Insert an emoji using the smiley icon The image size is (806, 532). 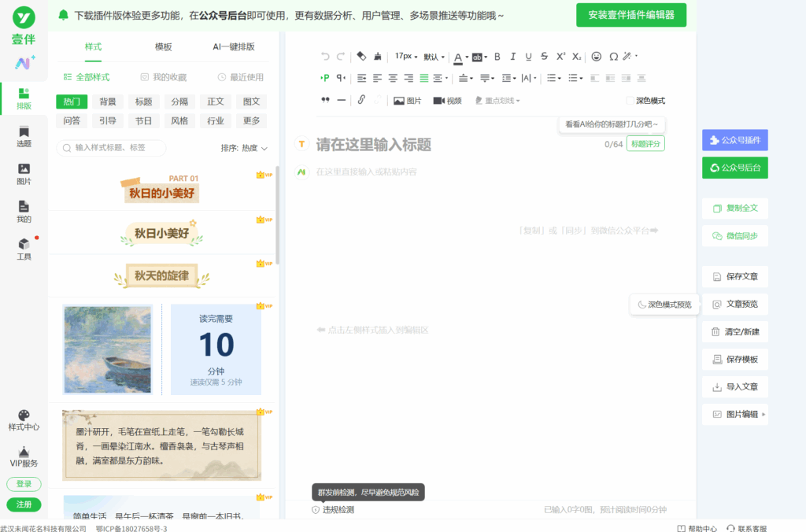pyautogui.click(x=597, y=57)
